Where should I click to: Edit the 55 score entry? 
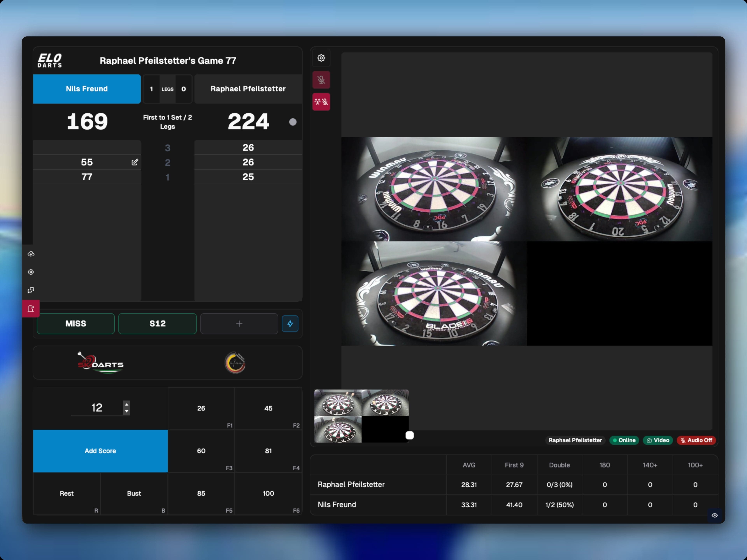(135, 162)
